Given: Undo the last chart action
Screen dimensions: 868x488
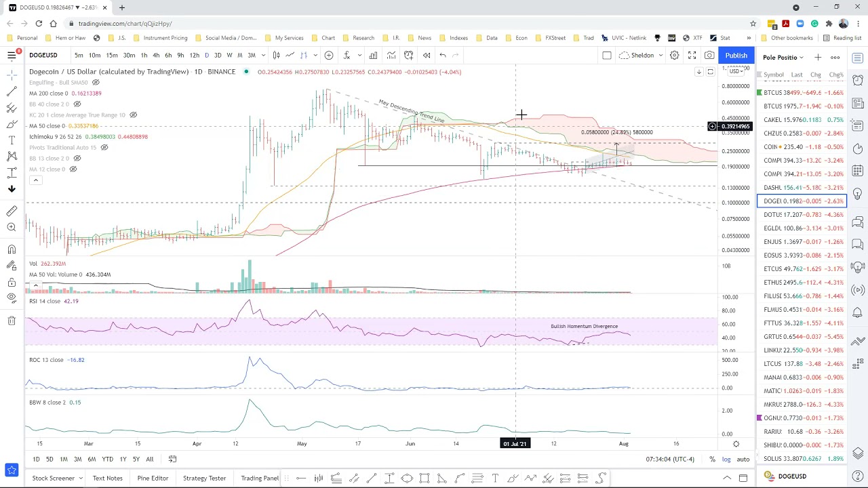Looking at the screenshot, I should [443, 55].
